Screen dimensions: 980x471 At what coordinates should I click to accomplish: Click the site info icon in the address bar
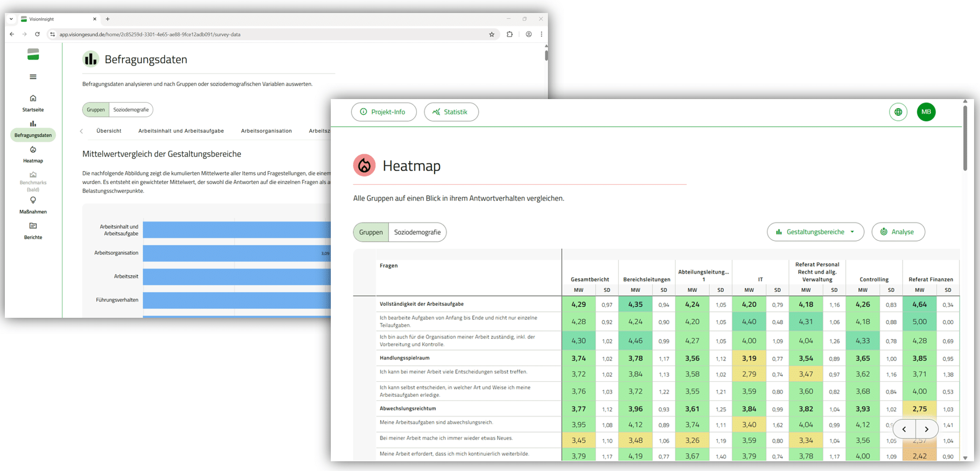(53, 34)
